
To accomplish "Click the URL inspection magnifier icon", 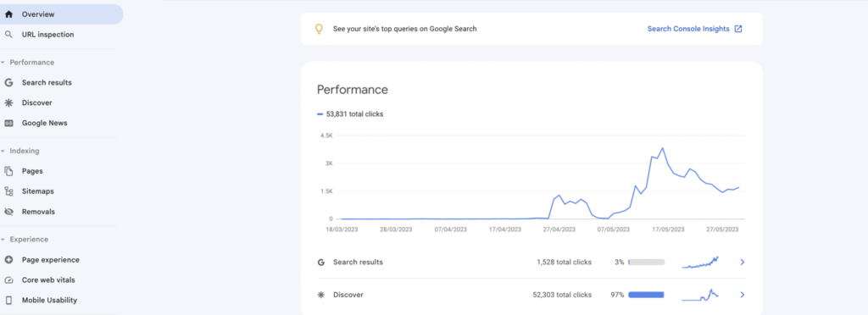I will pyautogui.click(x=8, y=35).
